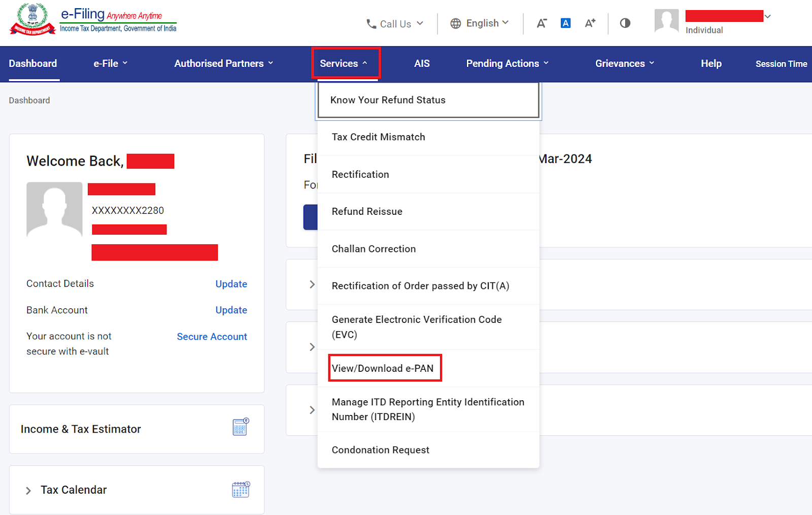The height and width of the screenshot is (515, 812).
Task: Click the welcome card profile photo
Action: coord(54,209)
